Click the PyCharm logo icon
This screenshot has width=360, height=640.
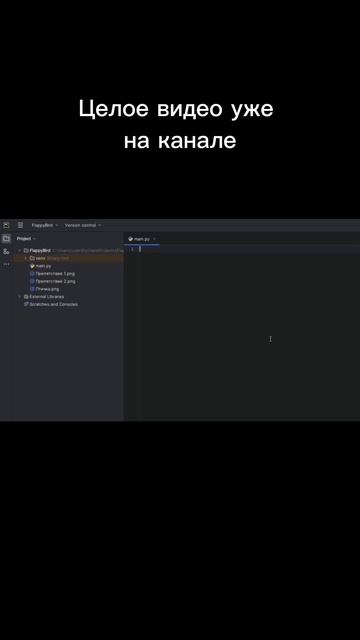[x=6, y=225]
